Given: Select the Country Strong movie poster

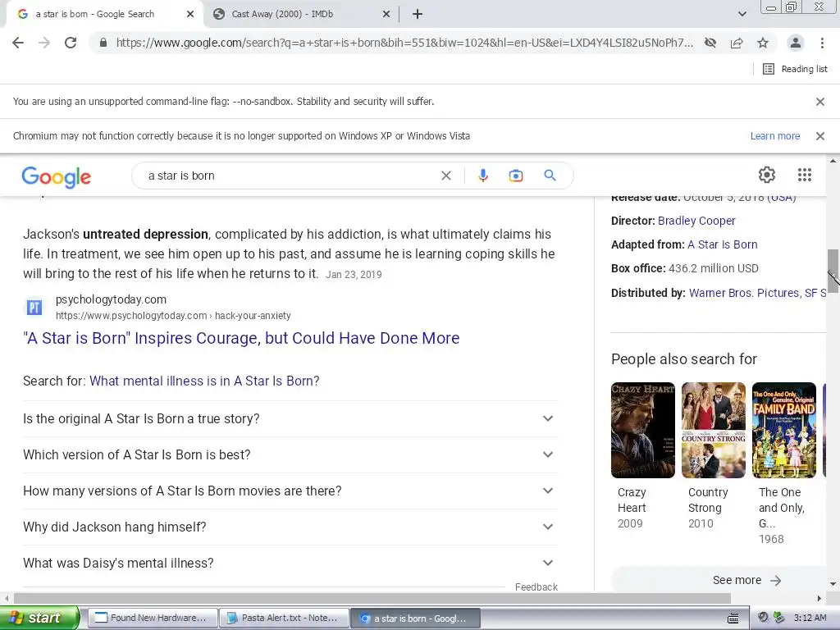Looking at the screenshot, I should point(714,430).
